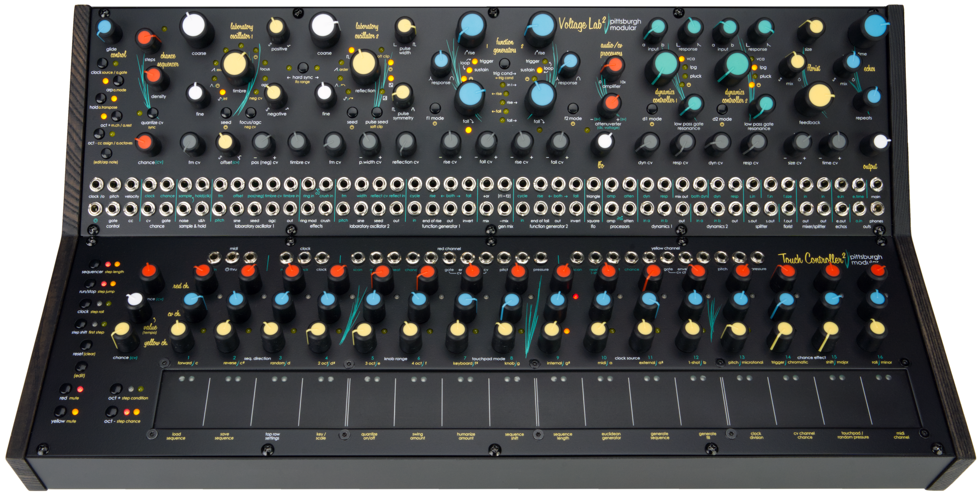This screenshot has height=497, width=980.
Task: Push the oct + step condition button
Action: pos(116,389)
